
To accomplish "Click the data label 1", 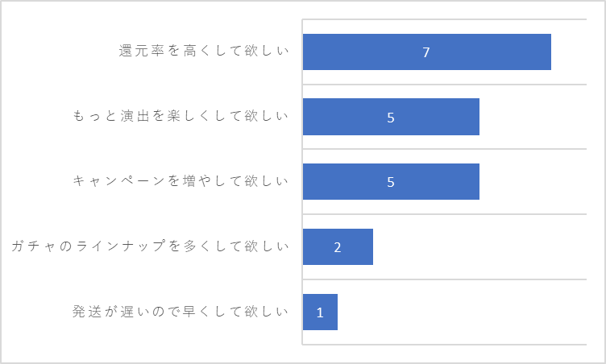I will pyautogui.click(x=320, y=312).
